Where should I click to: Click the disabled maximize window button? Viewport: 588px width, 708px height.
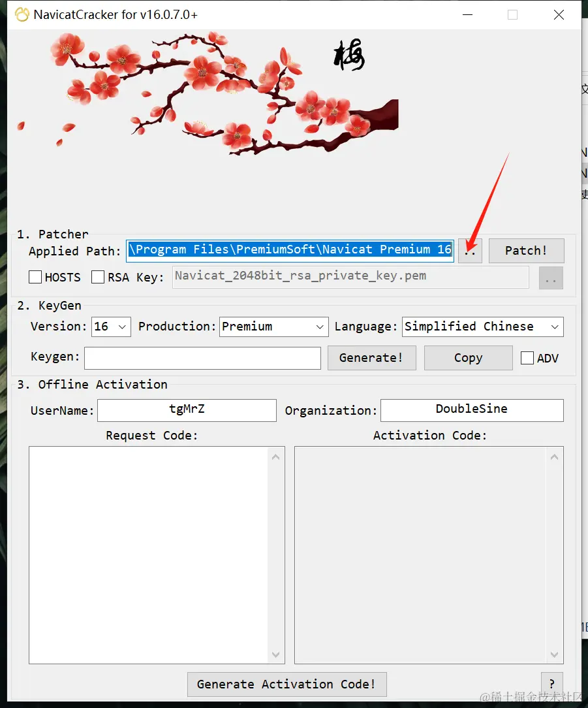[513, 15]
